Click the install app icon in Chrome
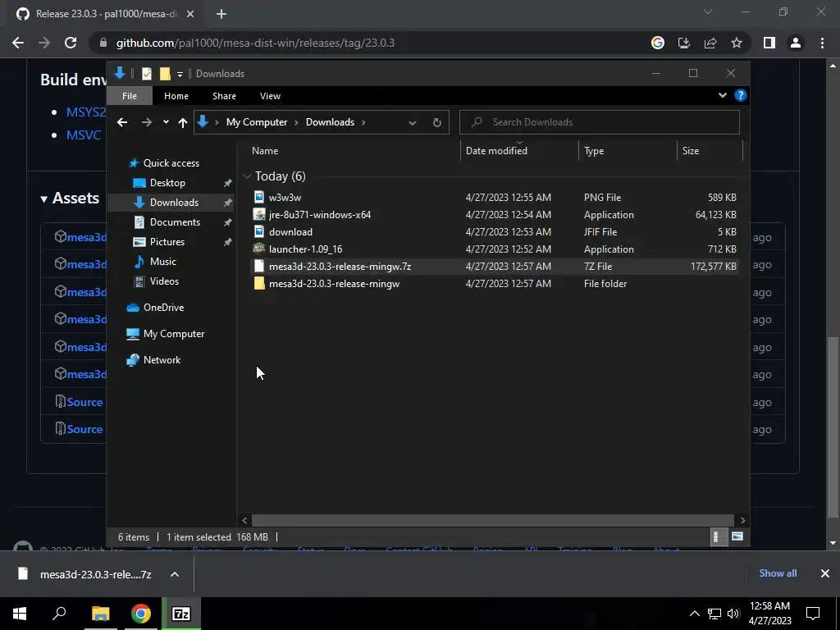This screenshot has width=840, height=630. pos(683,43)
